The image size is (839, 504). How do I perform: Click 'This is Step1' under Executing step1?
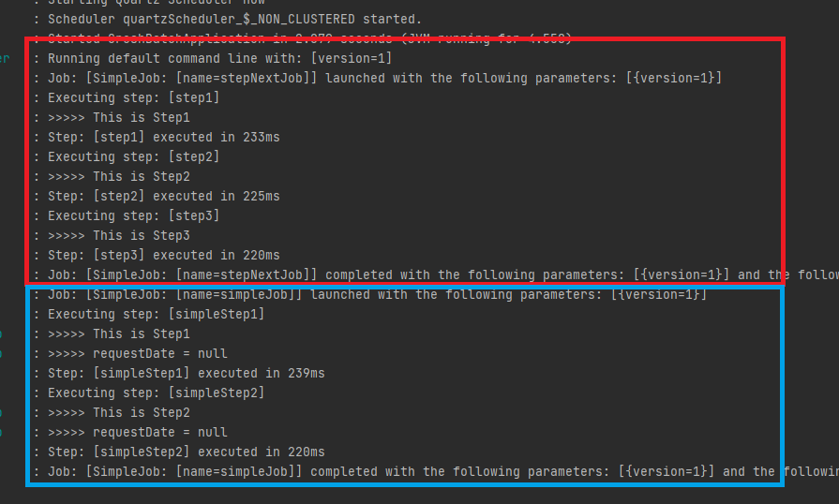tap(141, 117)
